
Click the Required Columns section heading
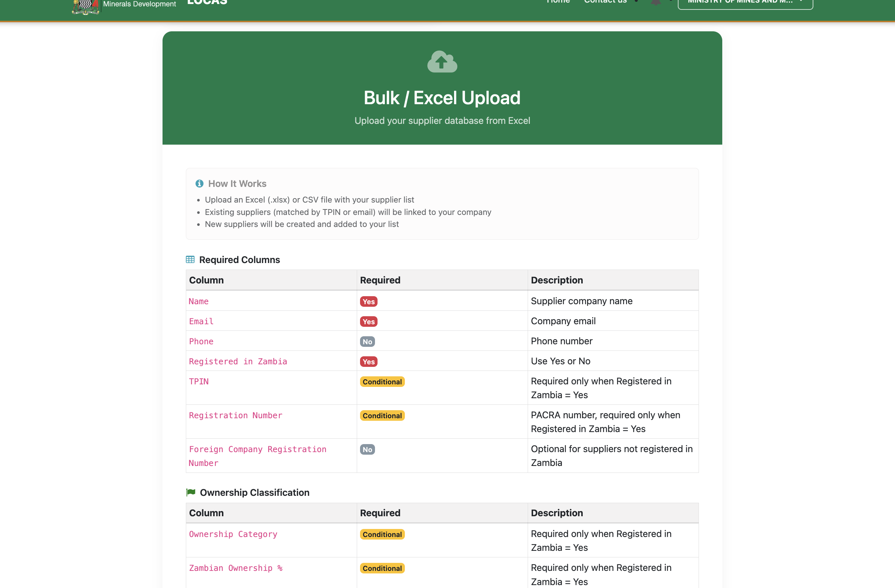(239, 260)
